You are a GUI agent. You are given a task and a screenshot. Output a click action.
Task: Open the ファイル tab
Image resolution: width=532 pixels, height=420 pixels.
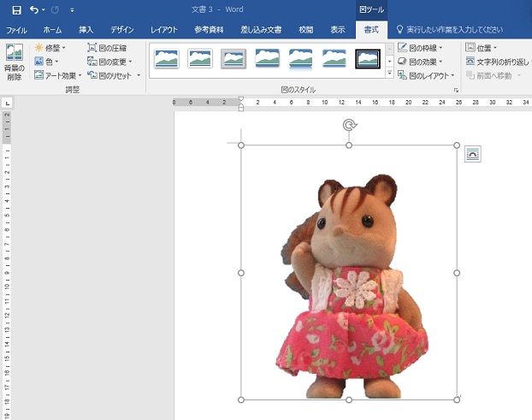pos(16,30)
